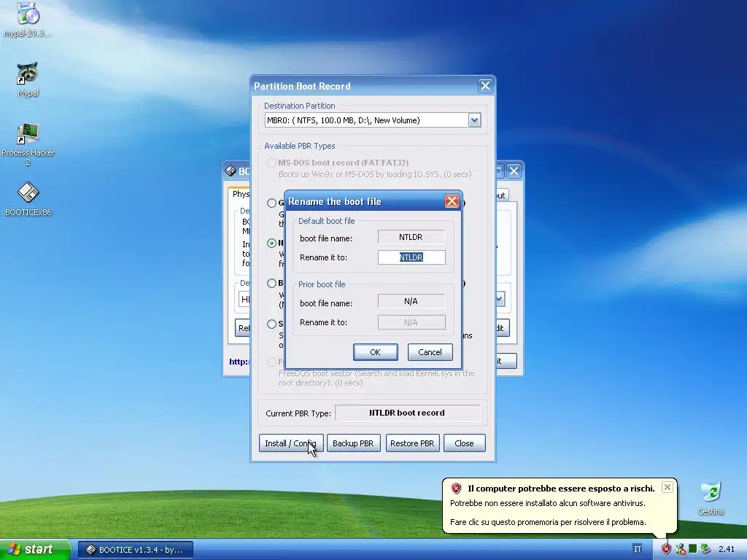Click the Current PBR Type NTLDR boot record field
747x560 pixels.
coord(407,413)
